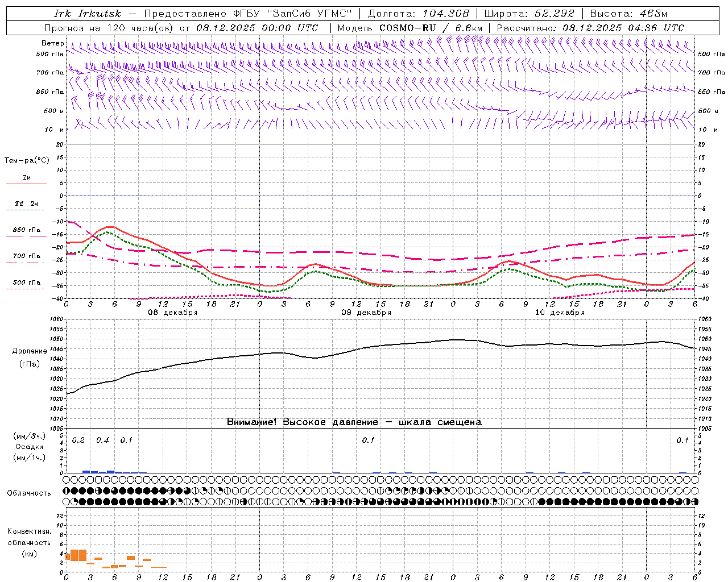Click the 700 гПа temperature legend entry
The height and width of the screenshot is (582, 728).
26,256
